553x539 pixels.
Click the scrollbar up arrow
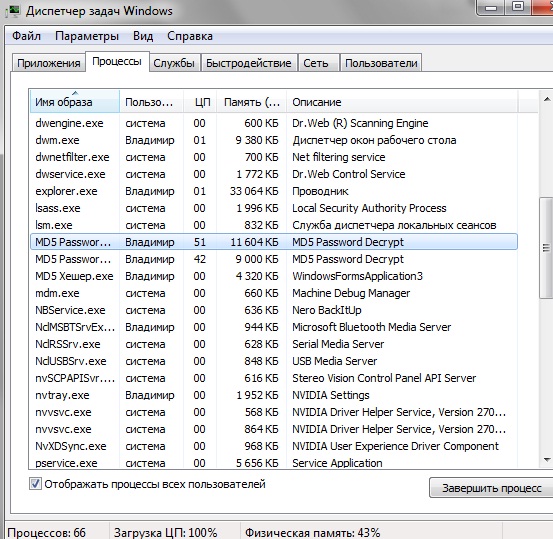[547, 99]
